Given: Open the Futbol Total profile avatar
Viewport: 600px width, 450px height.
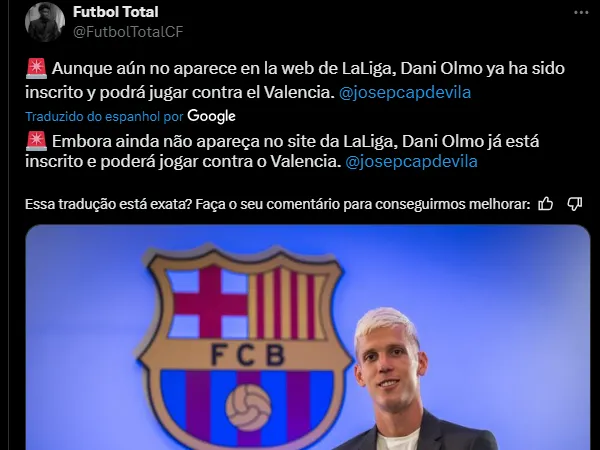Looking at the screenshot, I should pos(45,21).
